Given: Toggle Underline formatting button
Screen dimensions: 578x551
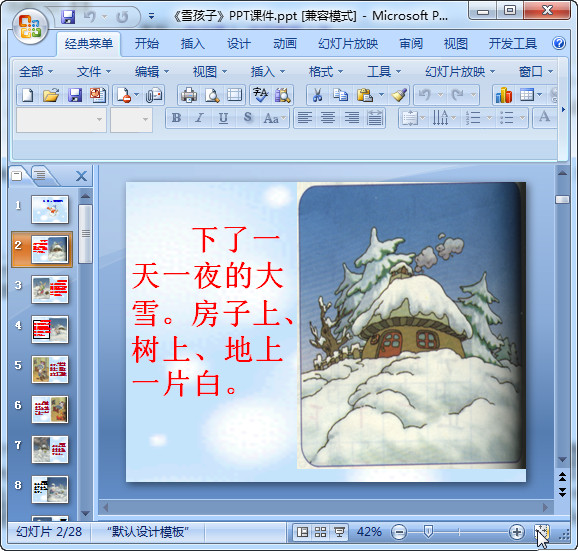Looking at the screenshot, I should point(223,118).
